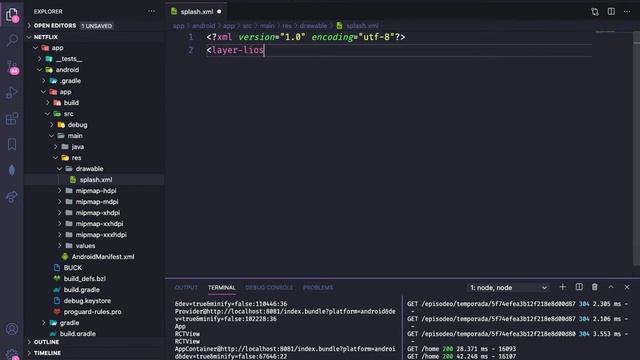The height and width of the screenshot is (360, 640).
Task: Open editor more actions ellipsis
Action: coord(627,11)
